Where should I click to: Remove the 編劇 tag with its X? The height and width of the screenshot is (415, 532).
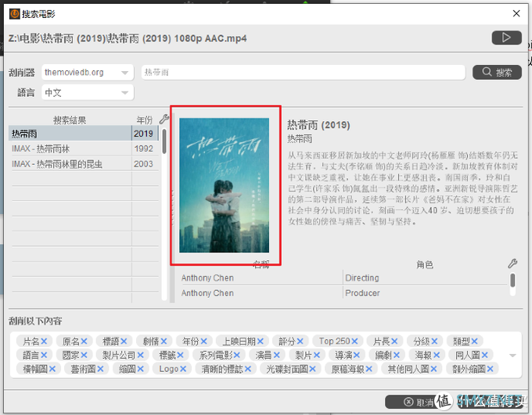[x=397, y=355]
